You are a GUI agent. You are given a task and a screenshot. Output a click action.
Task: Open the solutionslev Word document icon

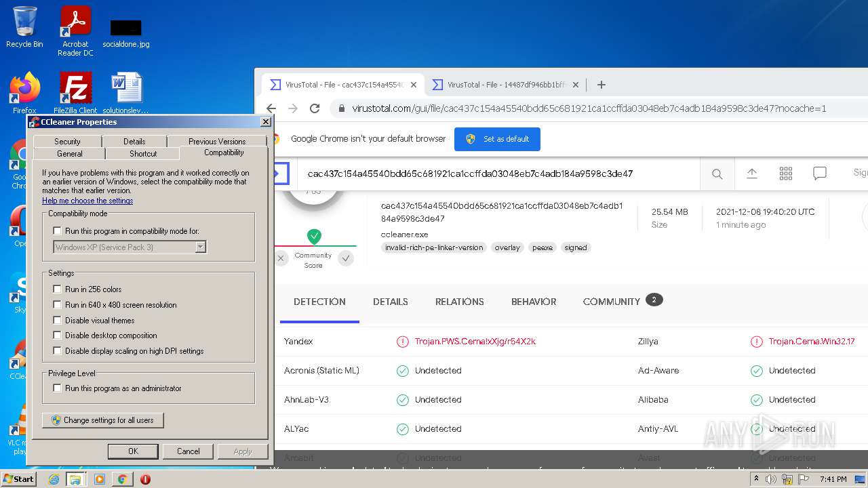point(126,93)
